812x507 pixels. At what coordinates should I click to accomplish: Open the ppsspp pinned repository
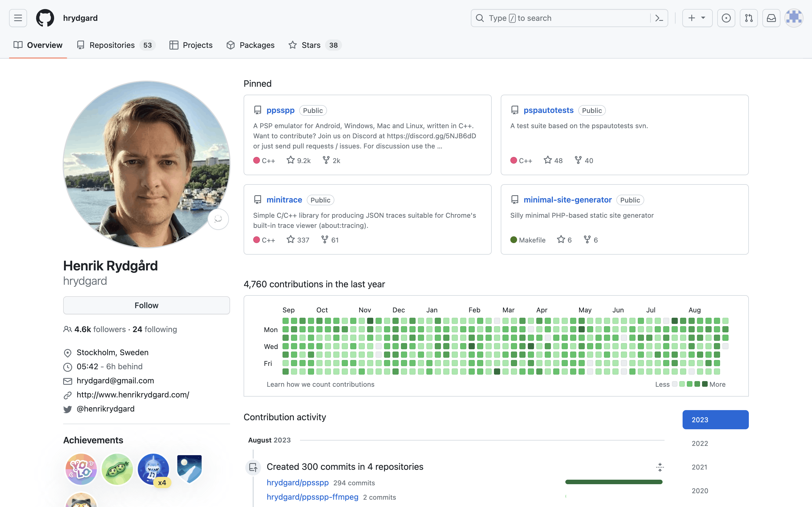click(280, 110)
